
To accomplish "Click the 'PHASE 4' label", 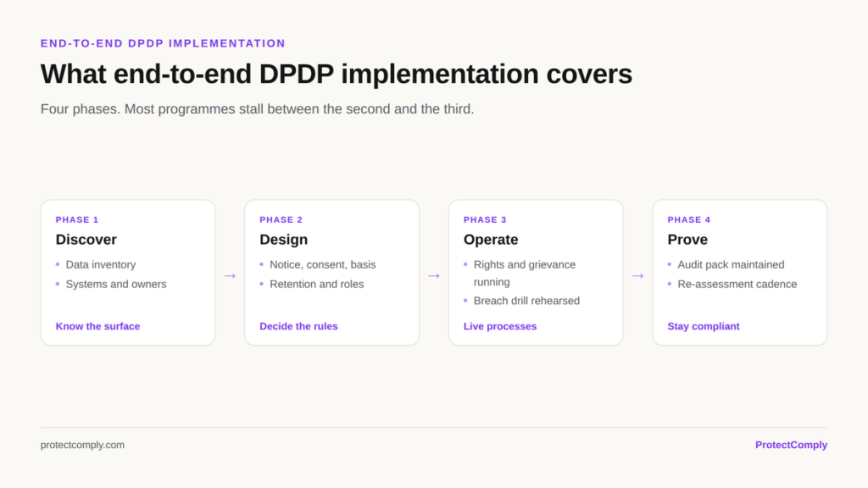I will click(688, 219).
